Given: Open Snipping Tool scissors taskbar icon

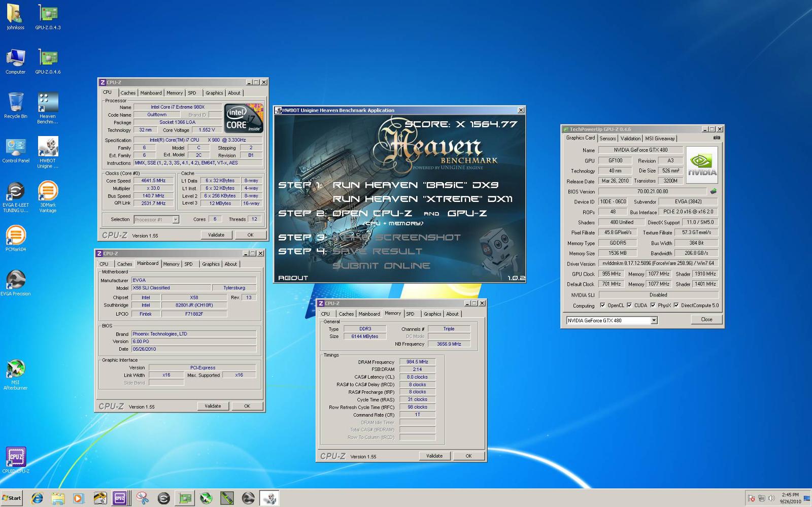Looking at the screenshot, I should 143,498.
